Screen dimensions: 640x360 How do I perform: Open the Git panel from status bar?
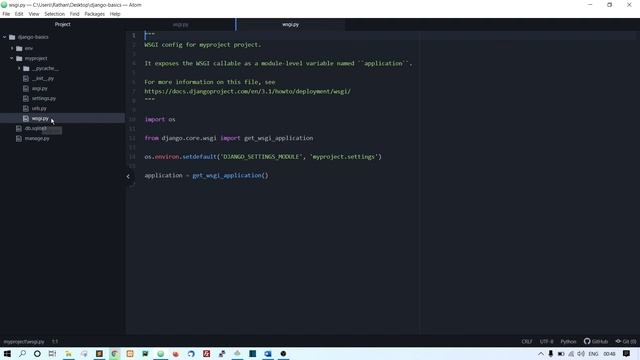[x=626, y=342]
